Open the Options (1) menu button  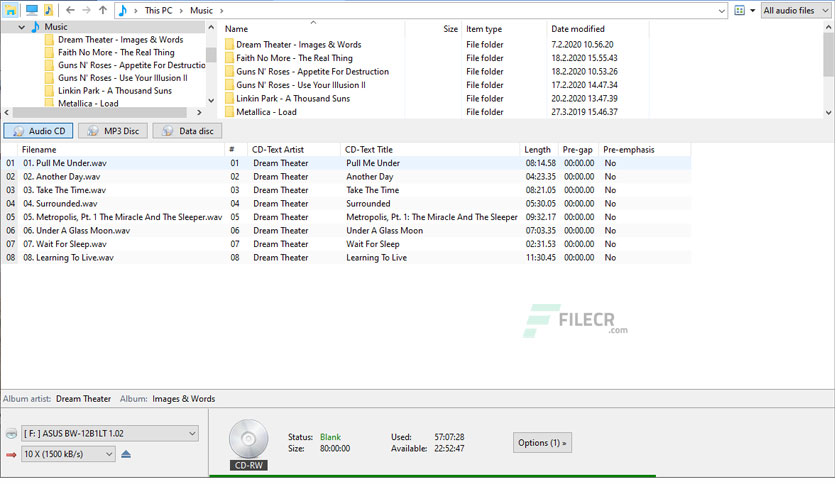542,443
